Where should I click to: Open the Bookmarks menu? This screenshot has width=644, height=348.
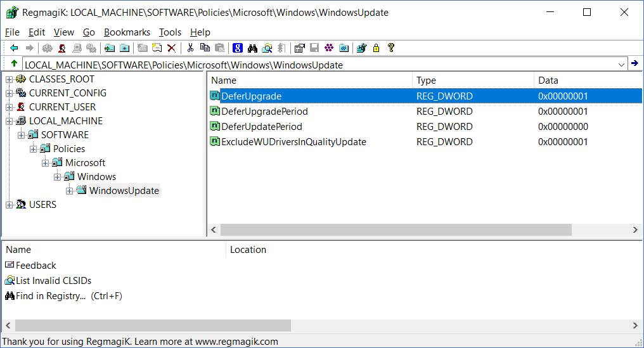tap(127, 32)
